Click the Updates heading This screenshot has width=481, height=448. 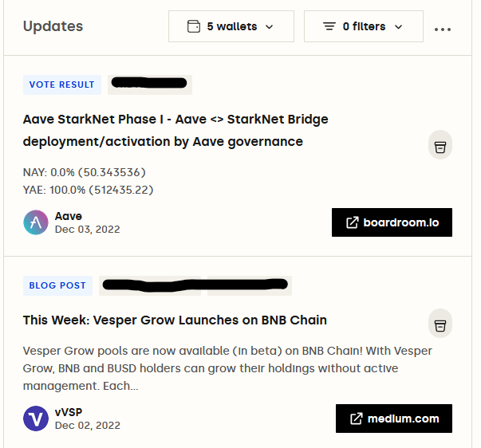[53, 26]
